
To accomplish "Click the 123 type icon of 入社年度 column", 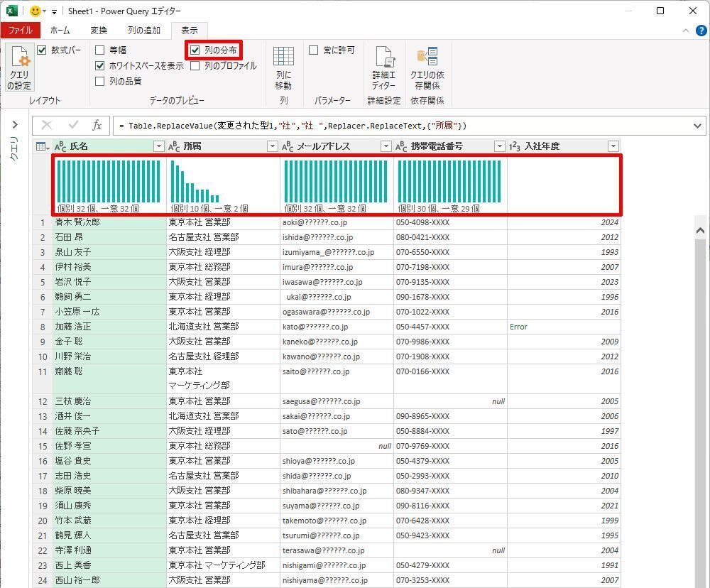I will [x=515, y=146].
